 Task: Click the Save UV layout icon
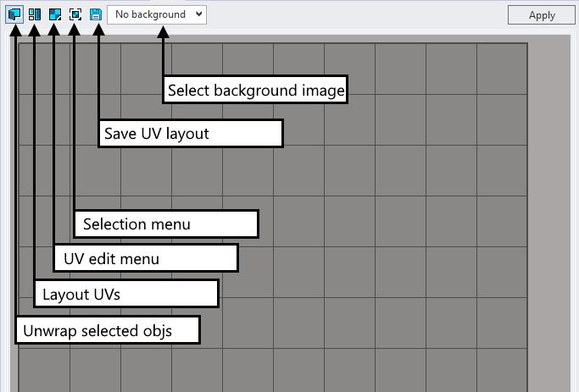point(96,14)
